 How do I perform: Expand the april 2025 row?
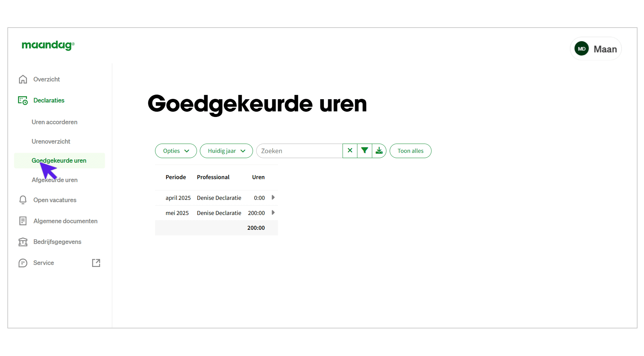(273, 197)
